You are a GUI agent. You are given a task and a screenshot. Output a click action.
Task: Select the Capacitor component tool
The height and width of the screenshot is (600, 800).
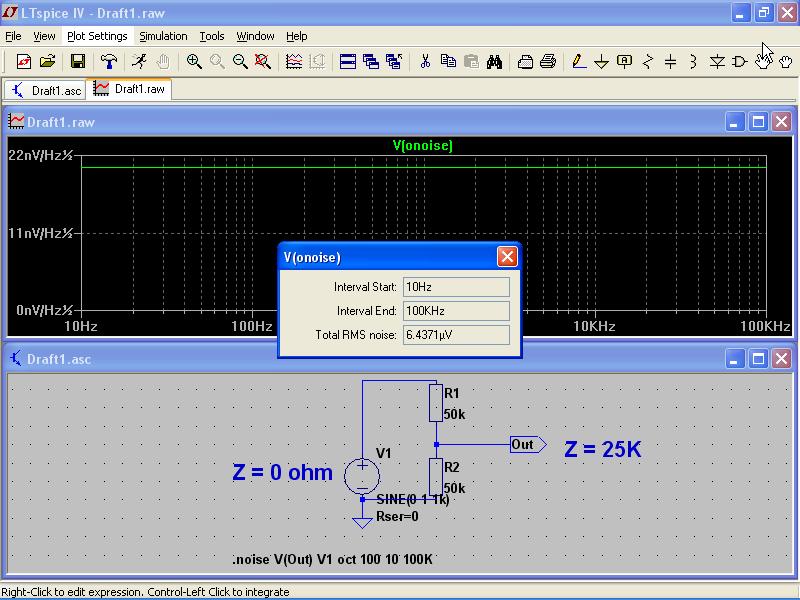point(671,62)
